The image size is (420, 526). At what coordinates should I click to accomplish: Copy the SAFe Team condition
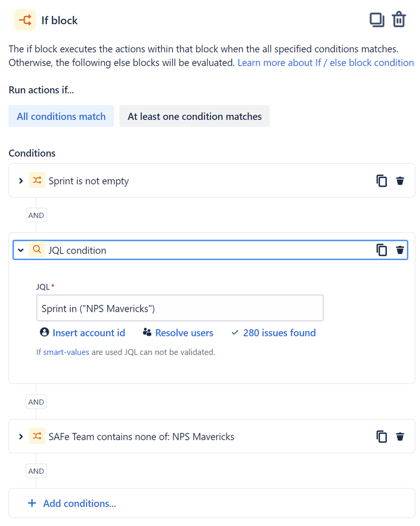382,436
